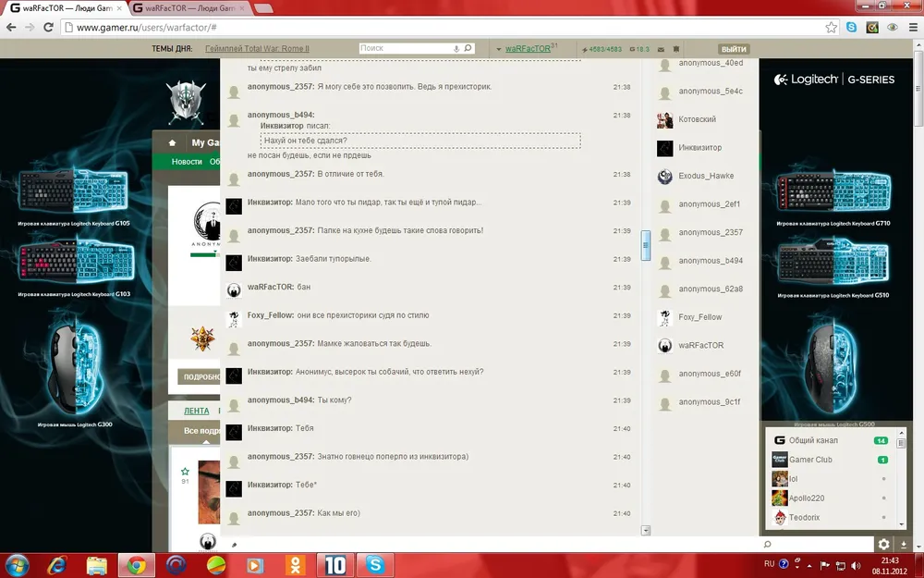Click the Logitech Keyboard G710 ad image
924x578 pixels.
click(x=833, y=190)
